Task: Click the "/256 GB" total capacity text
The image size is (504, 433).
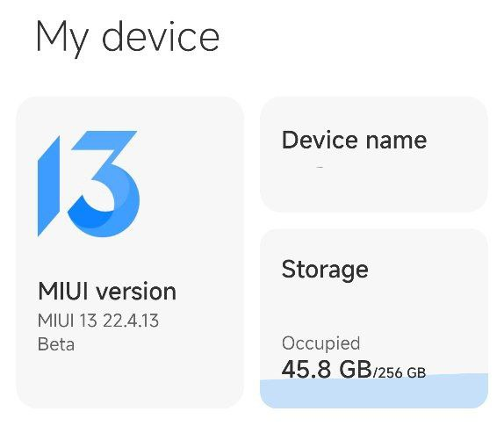Action: (400, 372)
